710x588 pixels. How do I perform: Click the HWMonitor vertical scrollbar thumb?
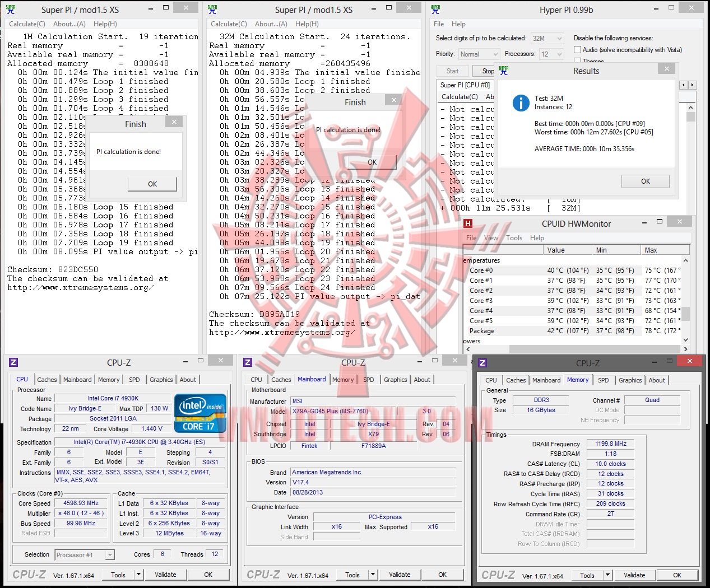coord(686,313)
